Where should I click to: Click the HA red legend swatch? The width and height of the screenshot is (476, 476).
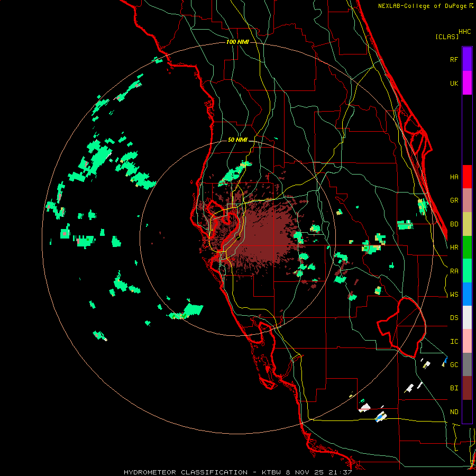(x=467, y=177)
